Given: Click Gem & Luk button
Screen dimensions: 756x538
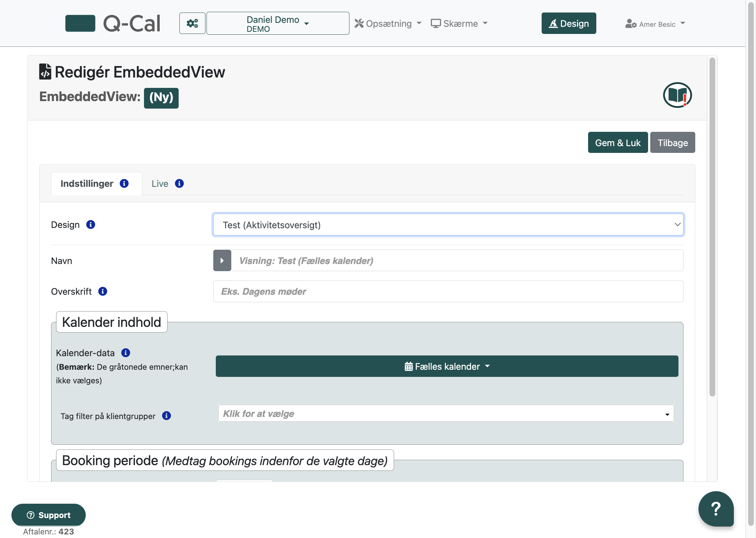Looking at the screenshot, I should 618,143.
